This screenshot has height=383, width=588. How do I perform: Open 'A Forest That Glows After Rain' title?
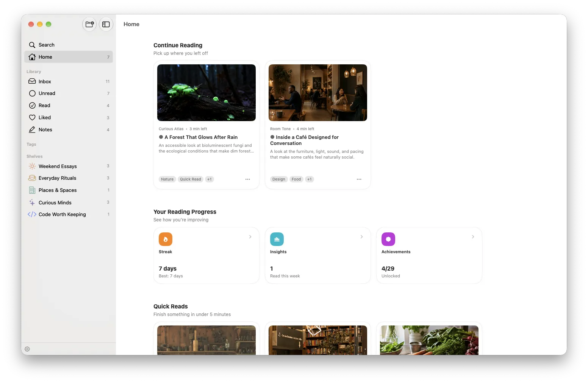point(201,137)
